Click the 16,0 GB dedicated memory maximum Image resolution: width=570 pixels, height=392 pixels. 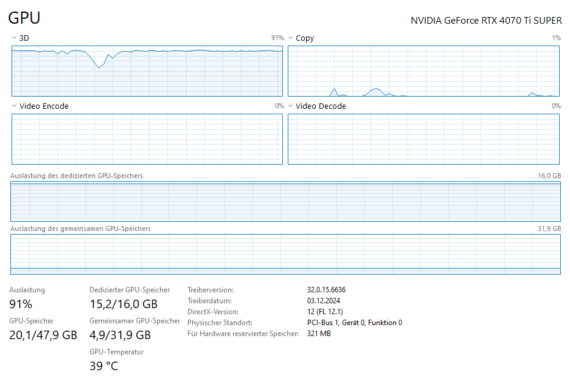coord(549,176)
